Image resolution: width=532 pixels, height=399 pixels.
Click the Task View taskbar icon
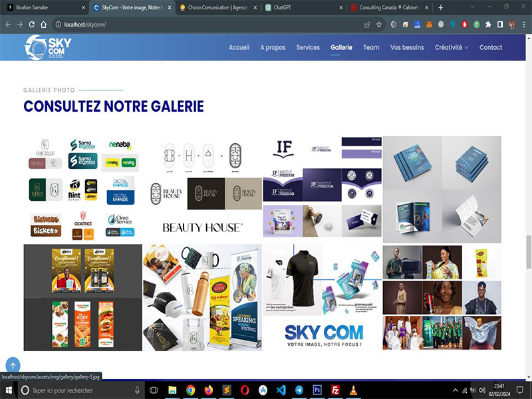point(154,390)
